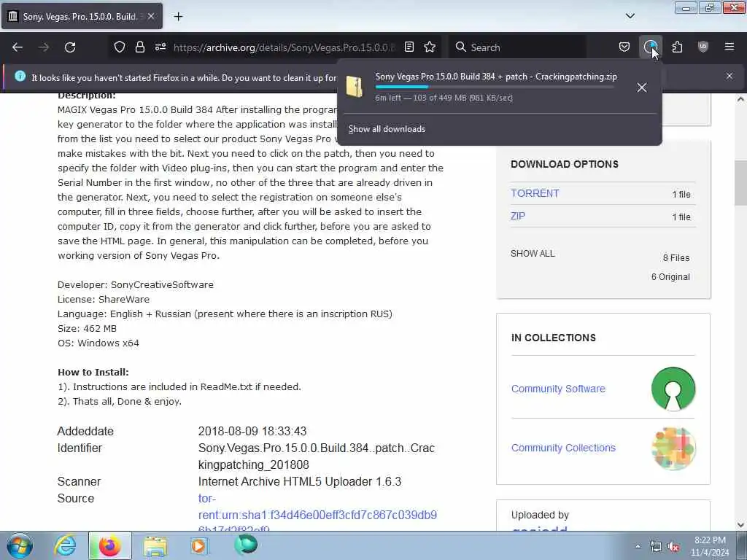The image size is (747, 560).
Task: Open the uBlock Origin shield icon
Action: click(703, 47)
